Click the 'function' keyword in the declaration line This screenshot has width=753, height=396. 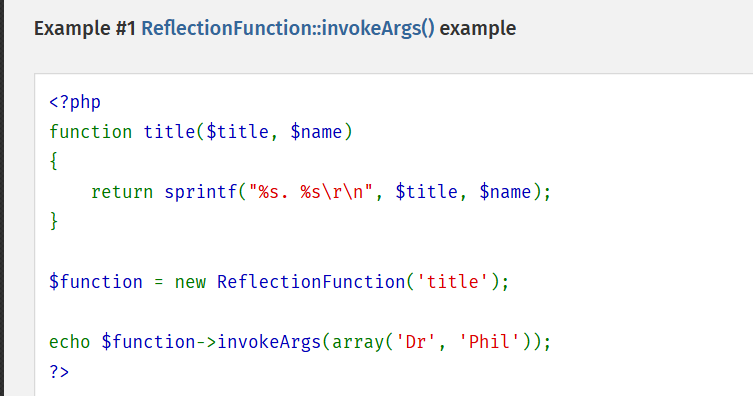[x=90, y=132]
